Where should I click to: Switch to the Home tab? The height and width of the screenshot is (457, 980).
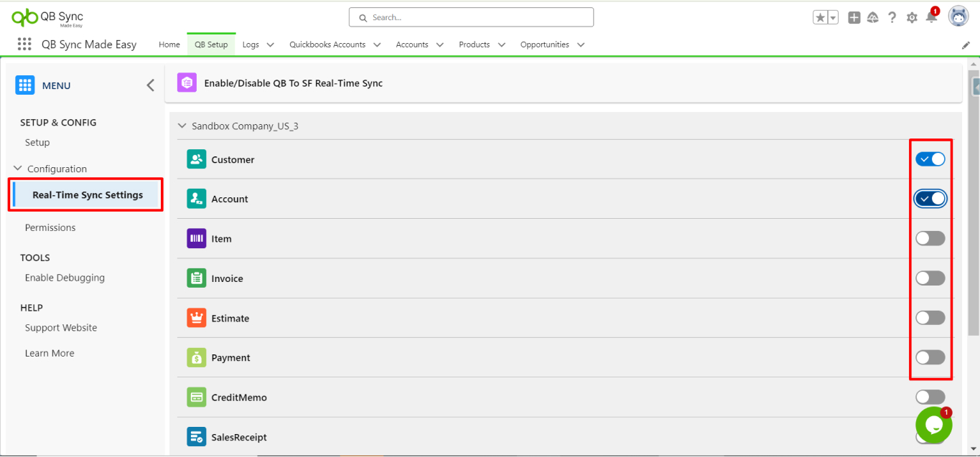pyautogui.click(x=169, y=44)
